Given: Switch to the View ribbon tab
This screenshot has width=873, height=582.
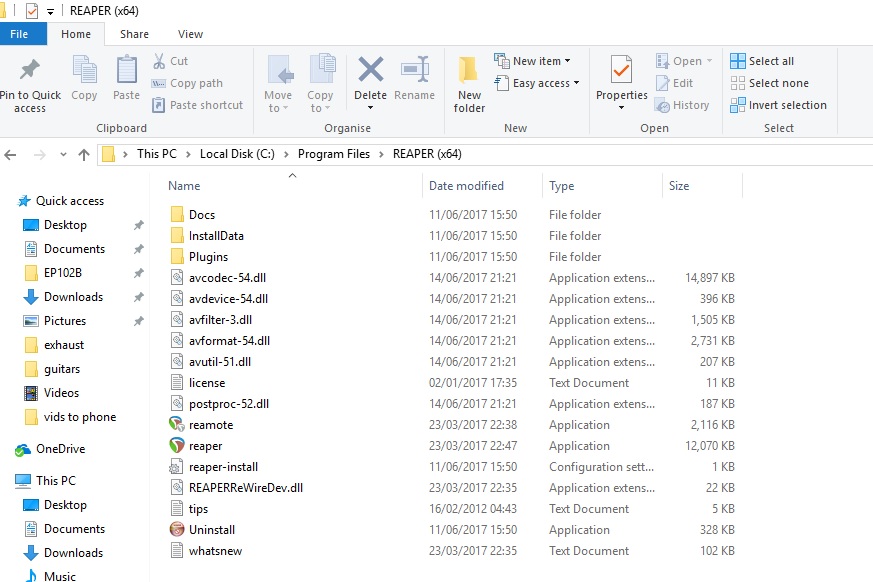Looking at the screenshot, I should (x=190, y=34).
